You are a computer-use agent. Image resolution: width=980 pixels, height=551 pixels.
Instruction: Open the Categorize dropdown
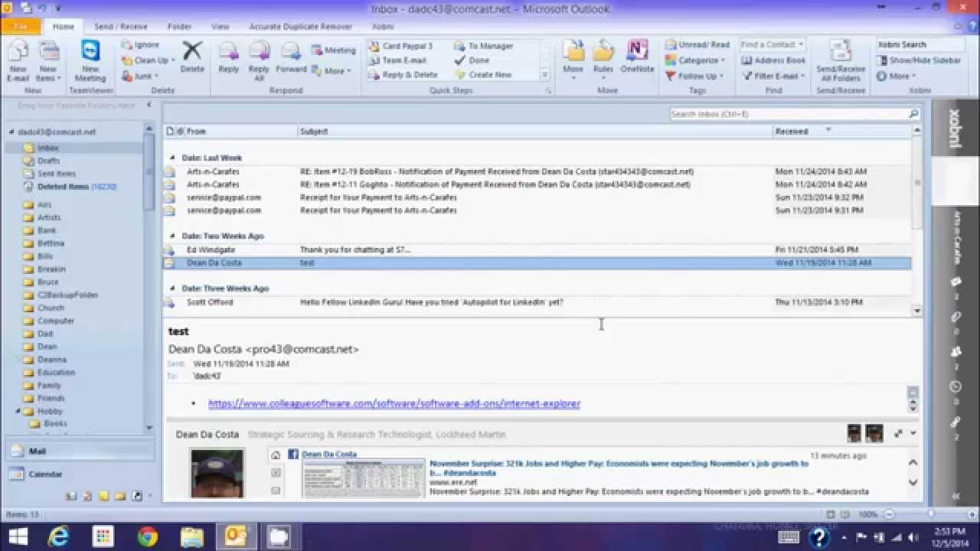[x=695, y=60]
